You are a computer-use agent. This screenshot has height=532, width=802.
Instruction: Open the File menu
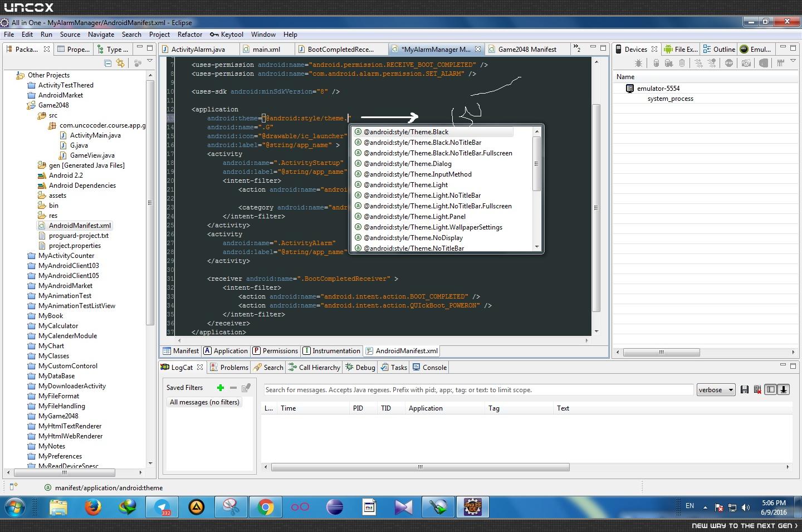pos(9,34)
